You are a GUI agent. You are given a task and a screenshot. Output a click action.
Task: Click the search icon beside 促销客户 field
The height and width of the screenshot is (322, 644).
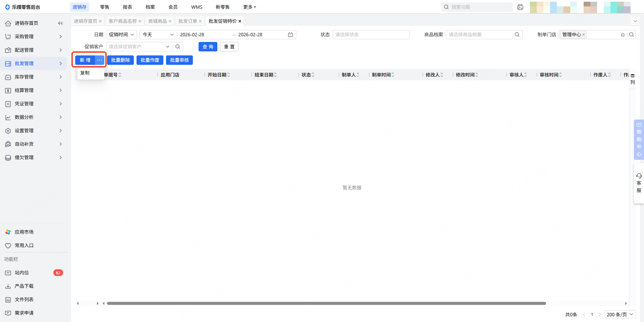[178, 47]
